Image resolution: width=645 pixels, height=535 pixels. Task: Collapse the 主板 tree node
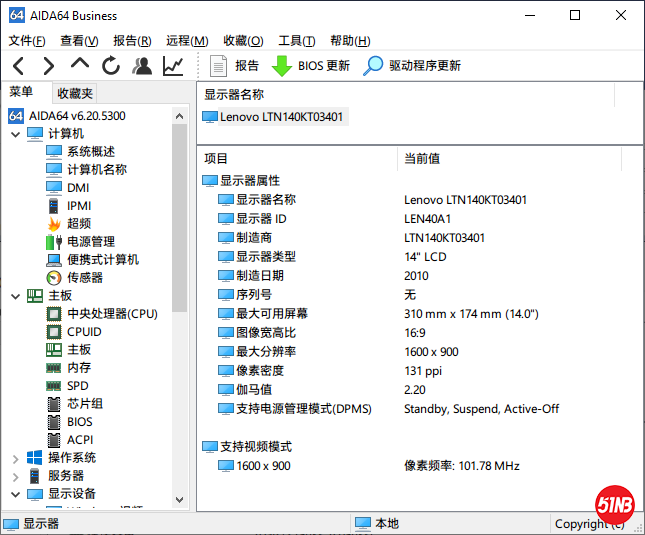(x=15, y=296)
